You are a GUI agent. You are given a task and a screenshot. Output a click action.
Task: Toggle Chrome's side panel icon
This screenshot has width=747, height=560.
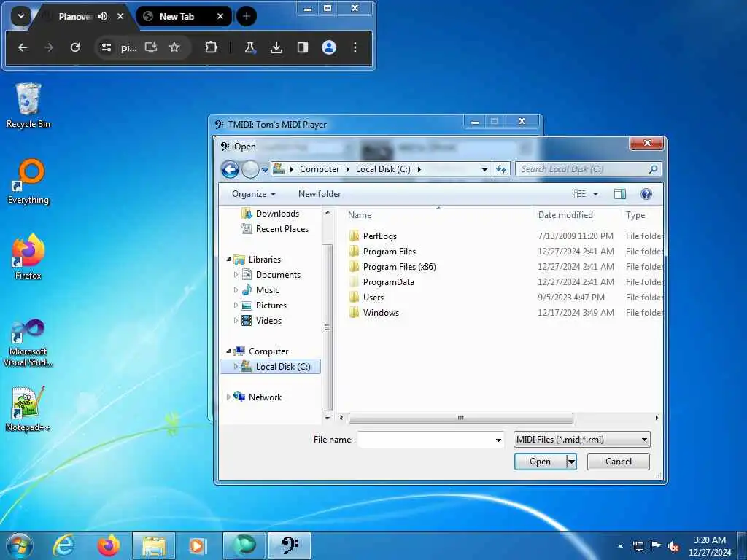(303, 47)
